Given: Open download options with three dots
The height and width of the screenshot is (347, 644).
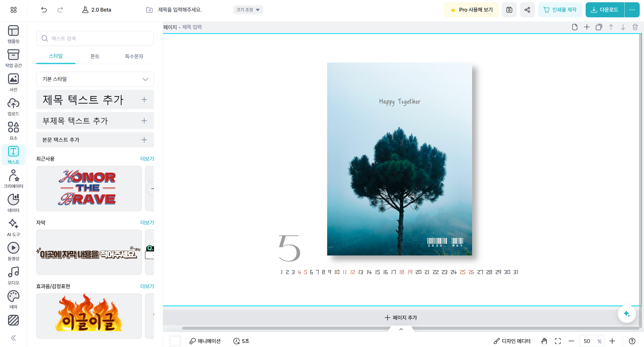Looking at the screenshot, I should (x=632, y=10).
